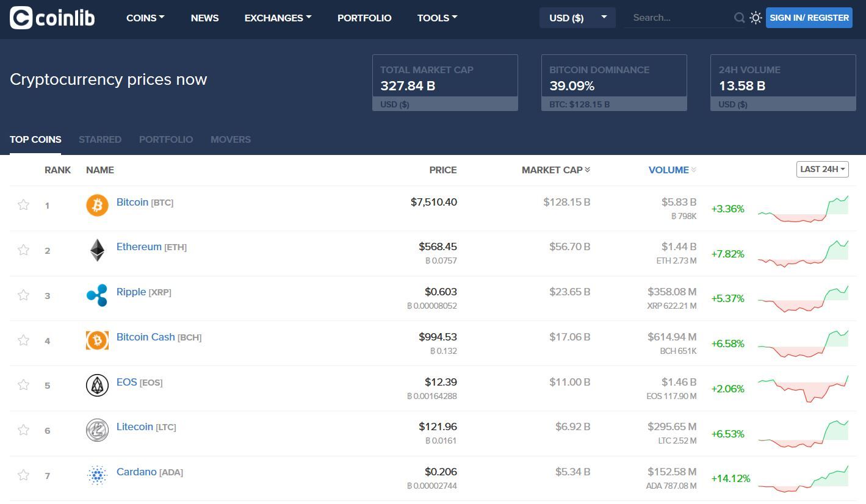Open the TOOLS dropdown menu

click(x=437, y=18)
